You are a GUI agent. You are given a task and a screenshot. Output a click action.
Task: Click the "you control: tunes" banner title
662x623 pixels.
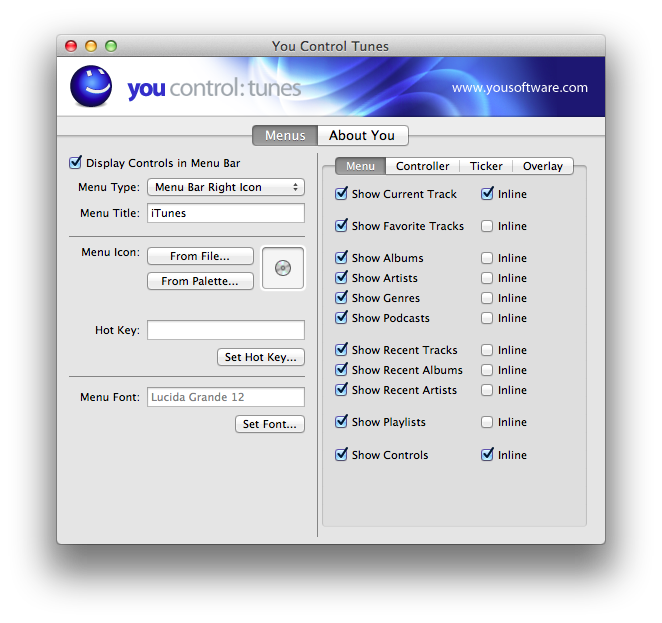tap(214, 89)
